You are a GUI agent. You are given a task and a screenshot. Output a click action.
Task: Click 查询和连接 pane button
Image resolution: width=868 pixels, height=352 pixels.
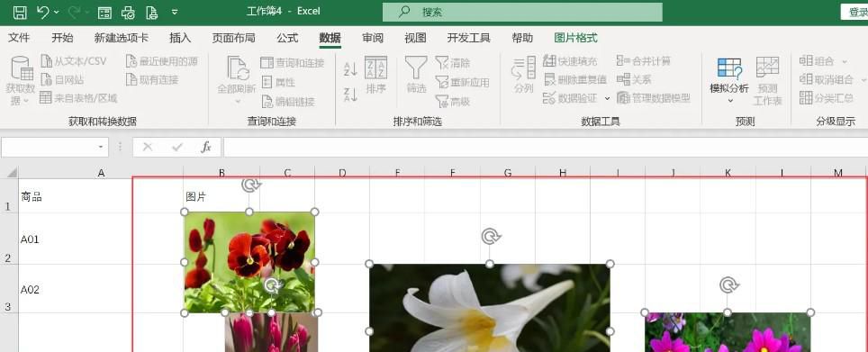293,62
